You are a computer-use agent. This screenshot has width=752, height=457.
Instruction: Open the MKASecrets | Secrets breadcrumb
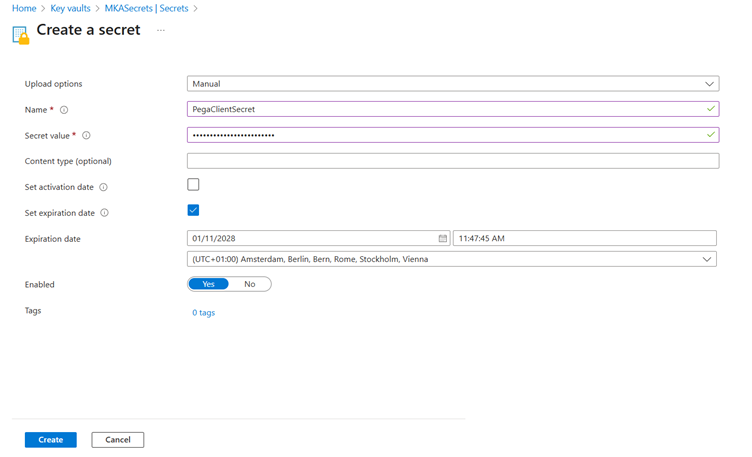coord(148,8)
